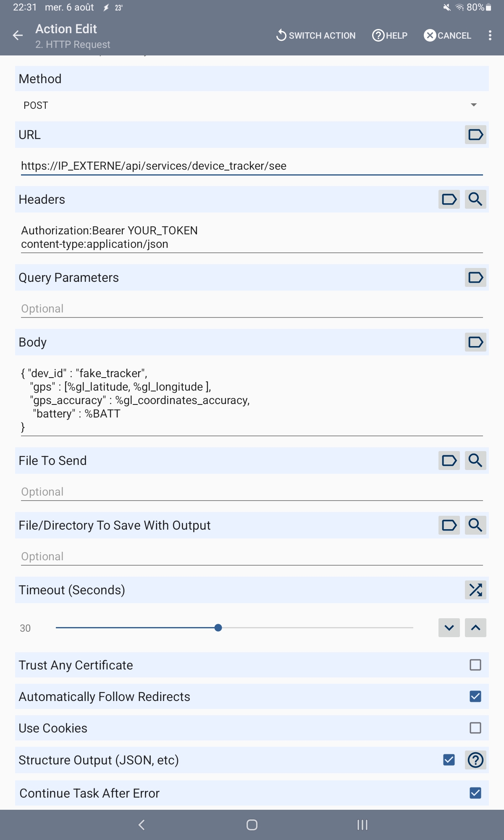Tap the URL text input field
The image size is (504, 840).
(251, 166)
